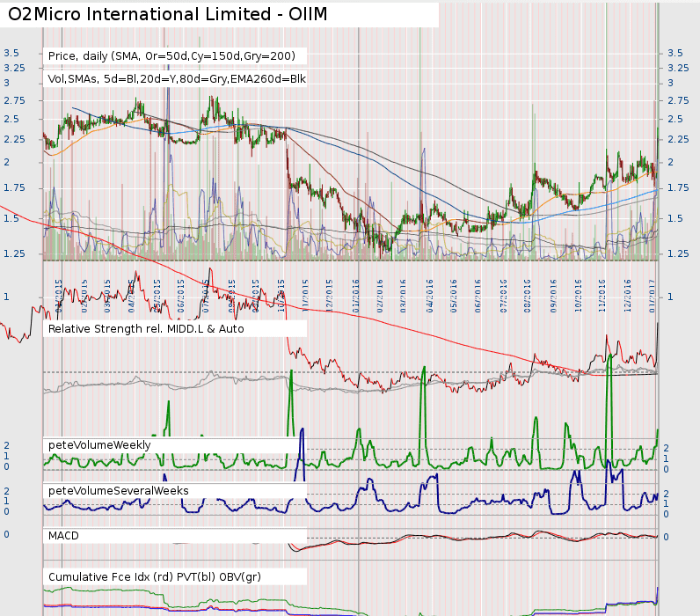Click the 3.25 value on the left price axis
Image resolution: width=700 pixels, height=616 pixels.
[15, 68]
